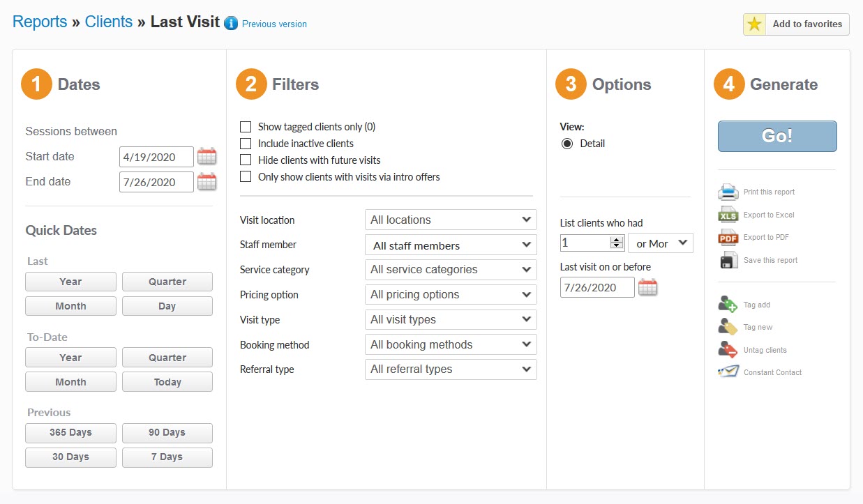Check Include inactive clients
The width and height of the screenshot is (863, 504).
coord(246,144)
